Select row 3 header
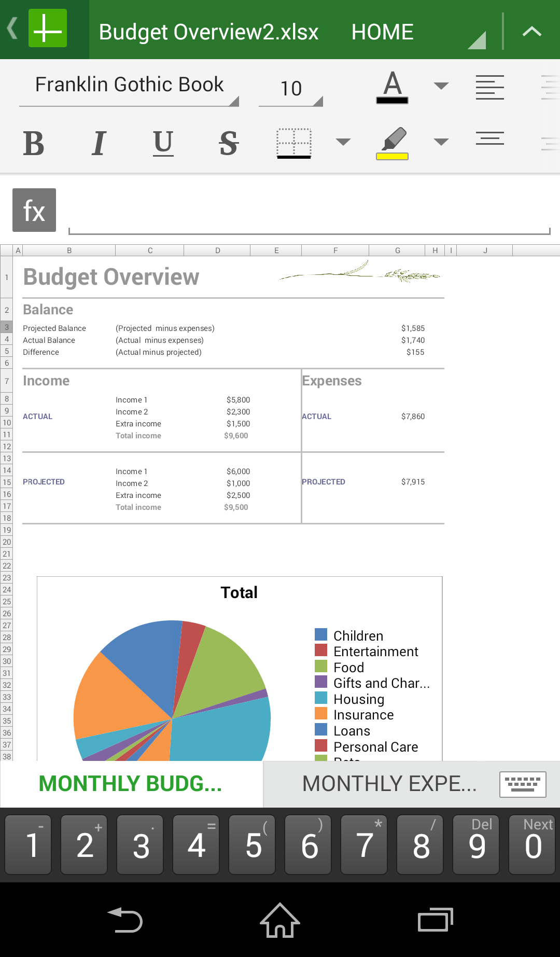 pyautogui.click(x=7, y=327)
